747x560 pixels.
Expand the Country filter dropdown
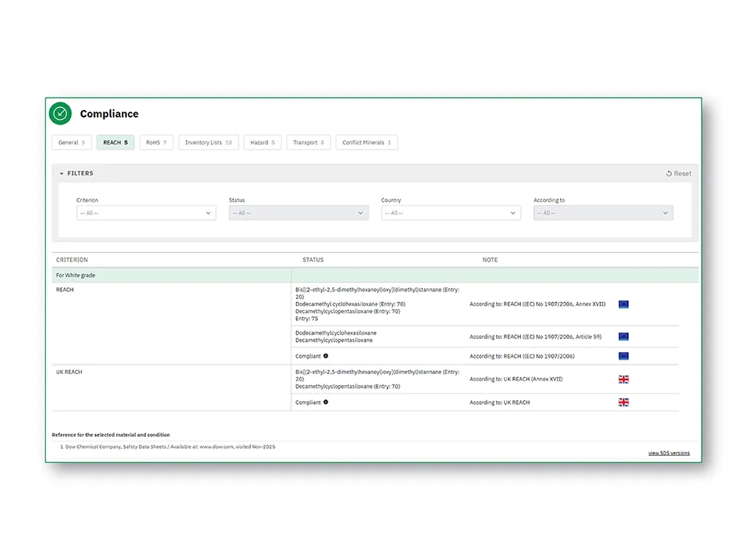pyautogui.click(x=451, y=213)
